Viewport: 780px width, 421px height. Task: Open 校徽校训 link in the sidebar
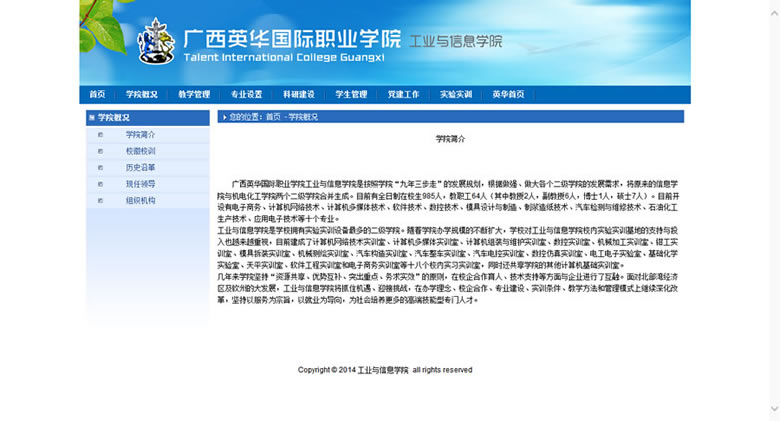point(140,151)
